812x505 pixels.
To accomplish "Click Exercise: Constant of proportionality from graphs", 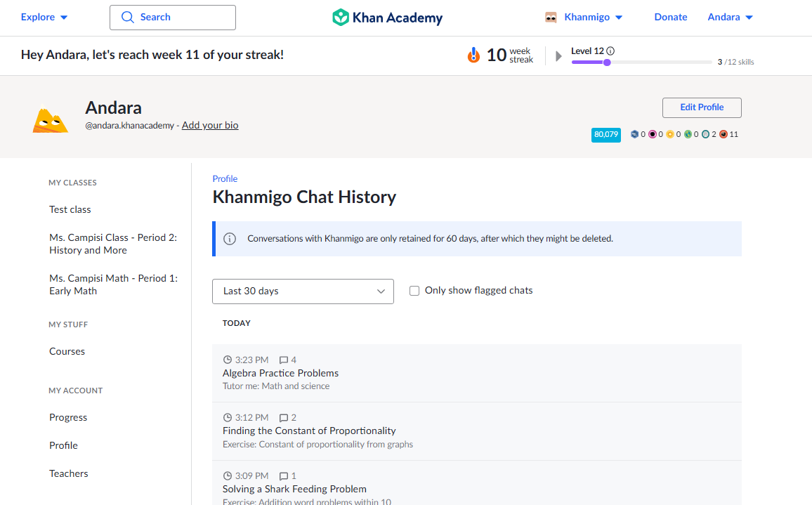I will (x=317, y=445).
